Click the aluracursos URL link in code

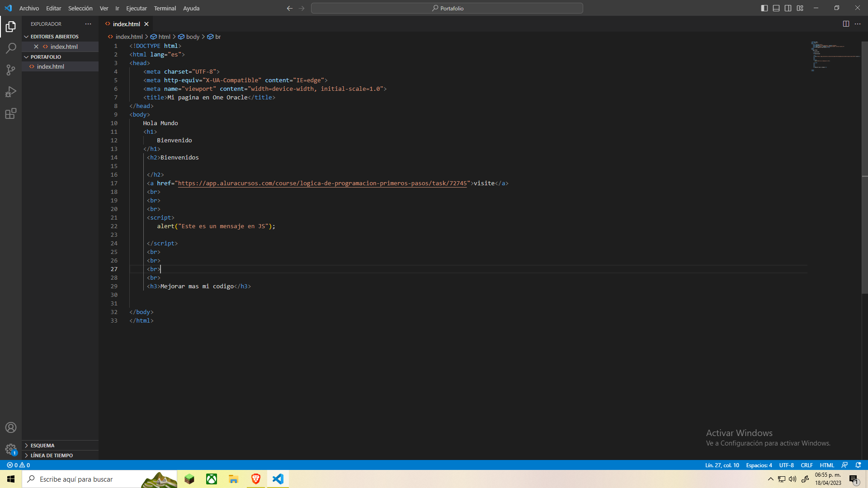tap(322, 183)
